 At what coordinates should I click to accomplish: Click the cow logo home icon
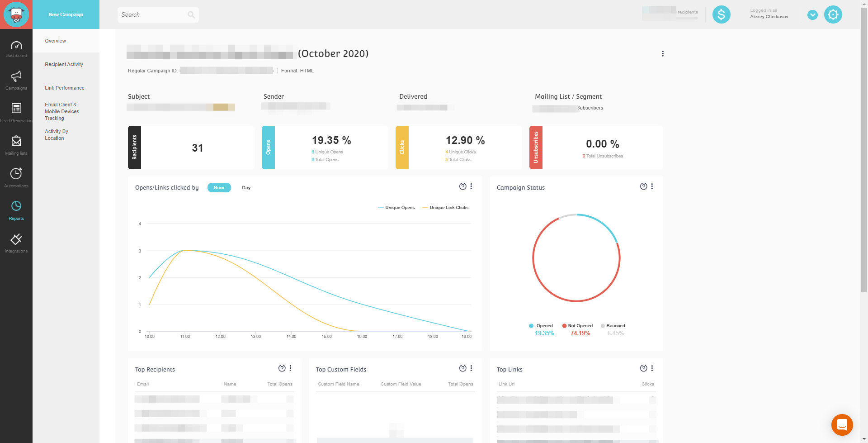tap(16, 14)
